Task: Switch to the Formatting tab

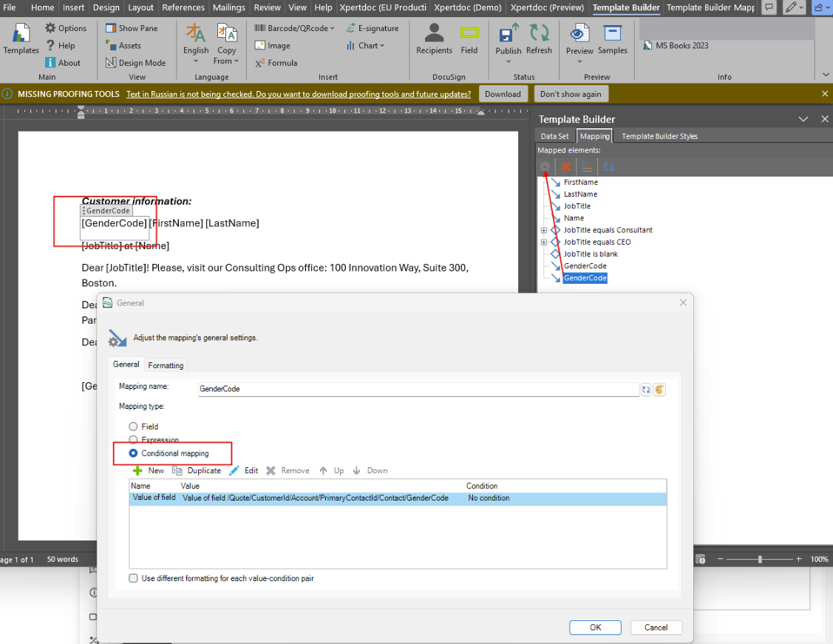Action: [x=166, y=365]
